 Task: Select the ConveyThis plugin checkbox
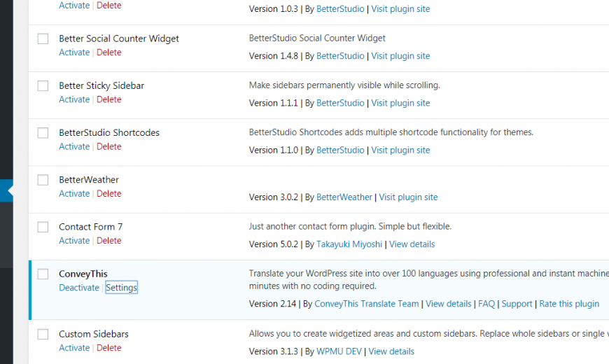[x=43, y=274]
